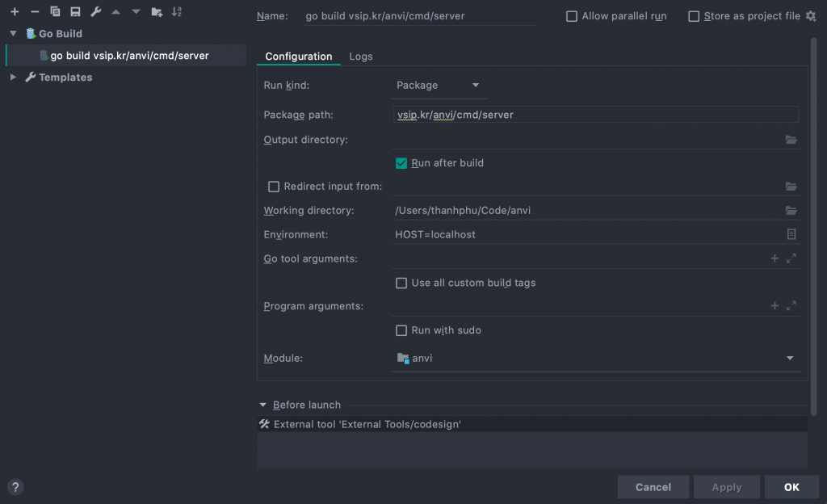Click the OK button
The height and width of the screenshot is (504, 827).
tap(791, 487)
